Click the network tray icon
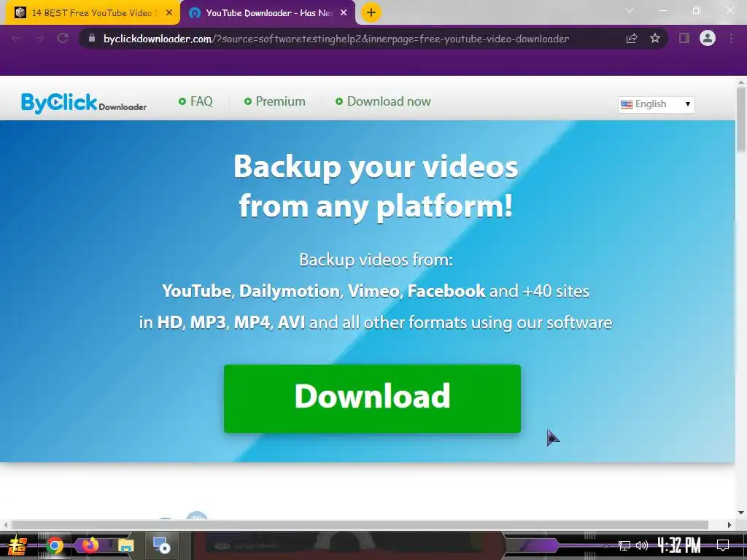Image resolution: width=747 pixels, height=560 pixels. tap(624, 545)
